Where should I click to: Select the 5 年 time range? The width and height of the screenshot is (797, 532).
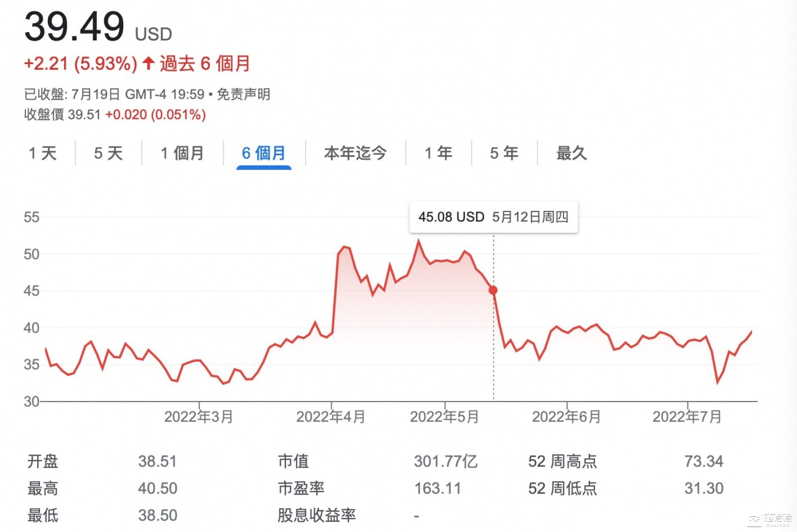point(504,153)
